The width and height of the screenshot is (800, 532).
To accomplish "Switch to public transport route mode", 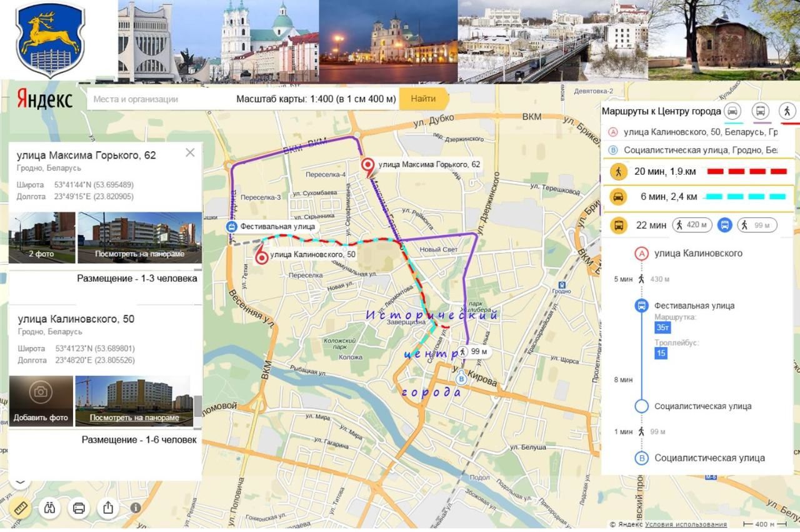I will click(760, 112).
